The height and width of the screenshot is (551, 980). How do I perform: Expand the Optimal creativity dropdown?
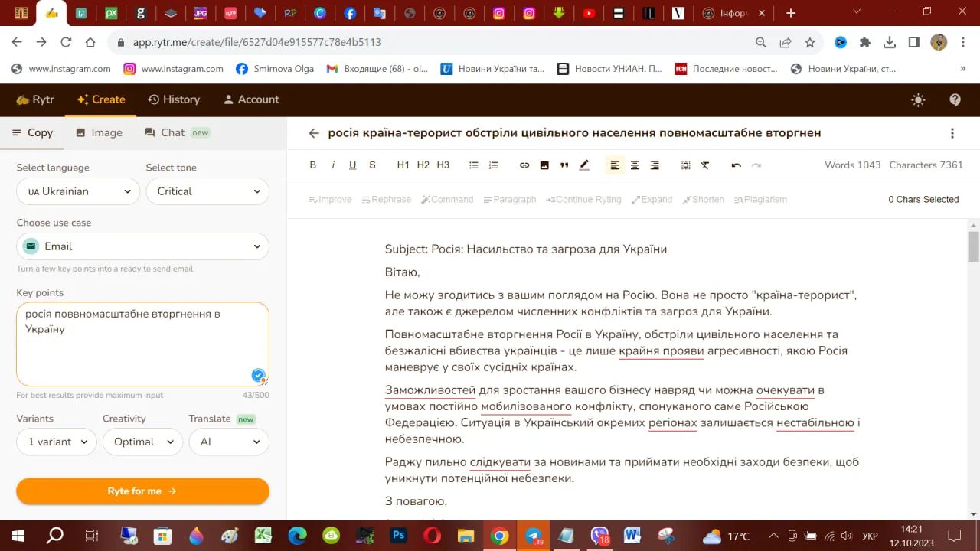click(142, 442)
